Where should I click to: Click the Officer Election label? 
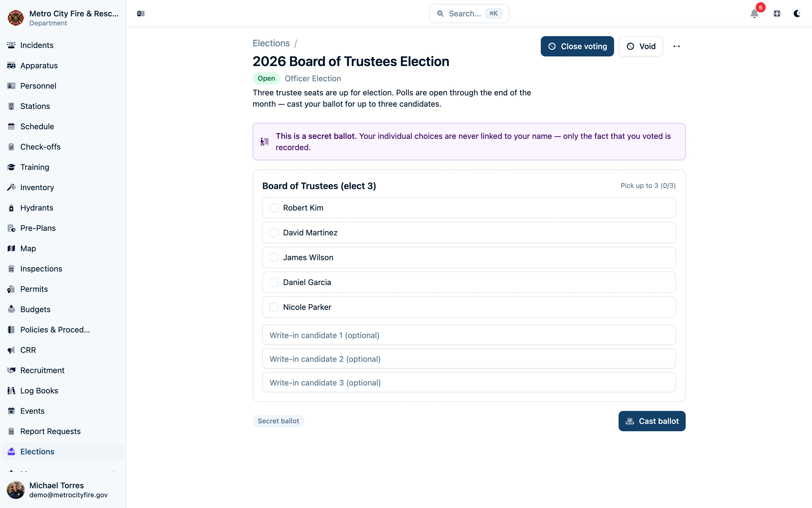pos(313,78)
